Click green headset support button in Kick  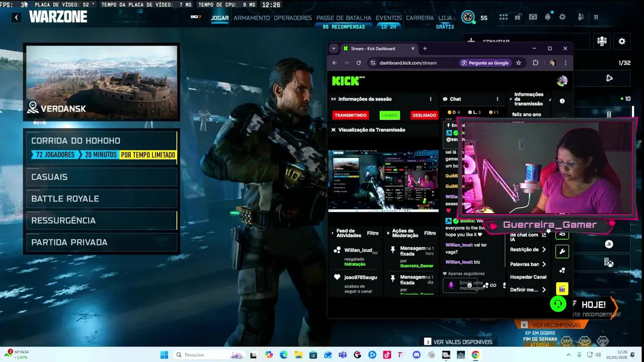point(558,304)
